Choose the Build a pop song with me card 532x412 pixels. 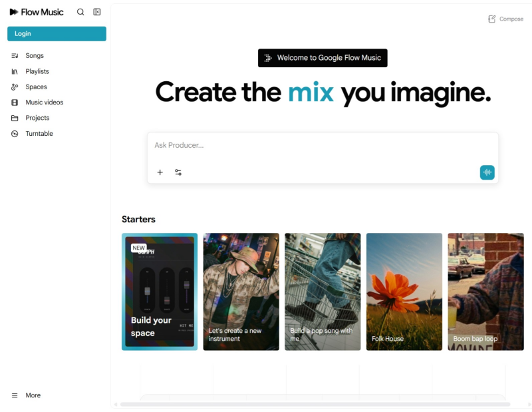click(323, 292)
